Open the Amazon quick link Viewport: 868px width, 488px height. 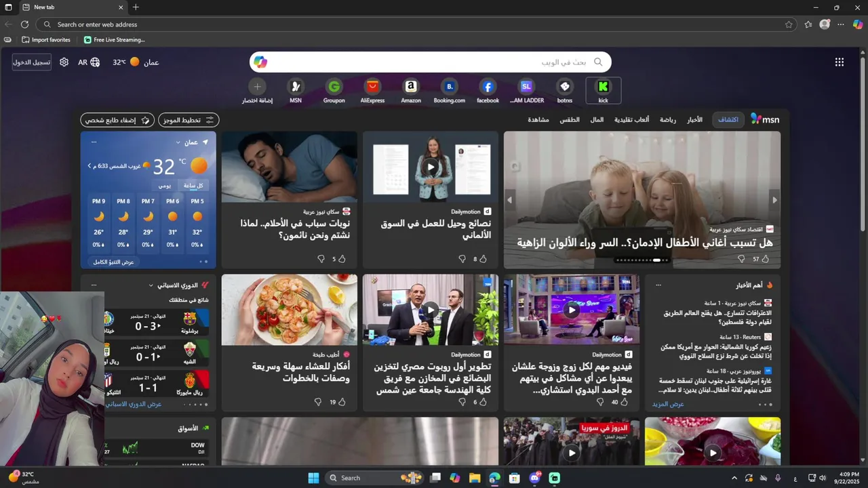tap(411, 90)
